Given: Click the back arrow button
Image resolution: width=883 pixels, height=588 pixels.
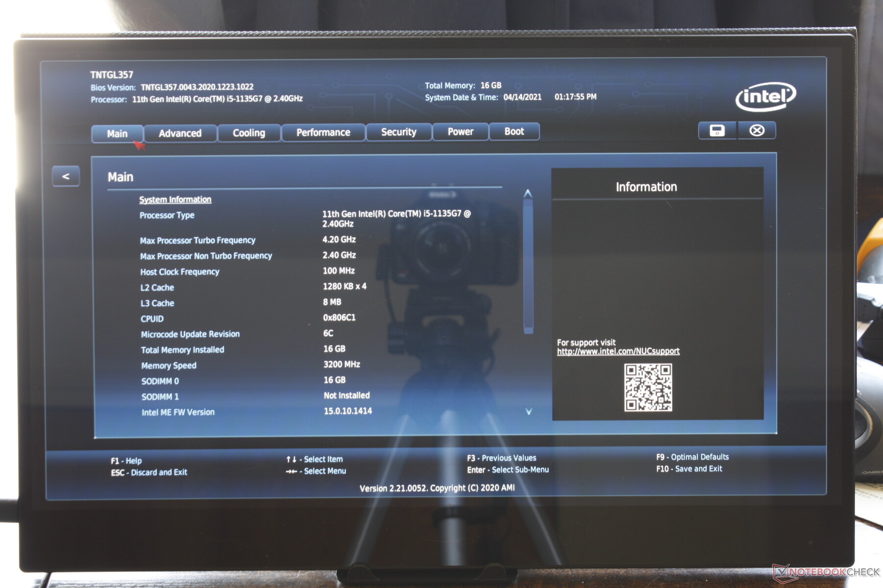Looking at the screenshot, I should click(x=66, y=176).
